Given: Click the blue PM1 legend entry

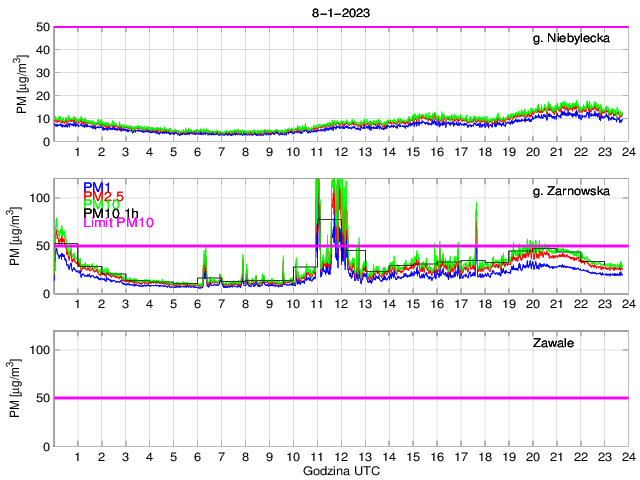Looking at the screenshot, I should coord(97,187).
